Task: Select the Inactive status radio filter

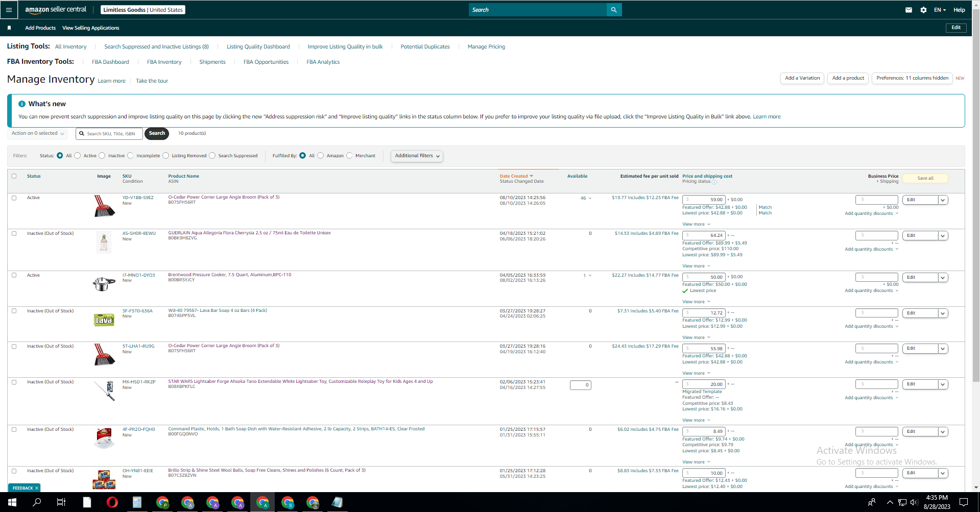Action: click(x=102, y=156)
